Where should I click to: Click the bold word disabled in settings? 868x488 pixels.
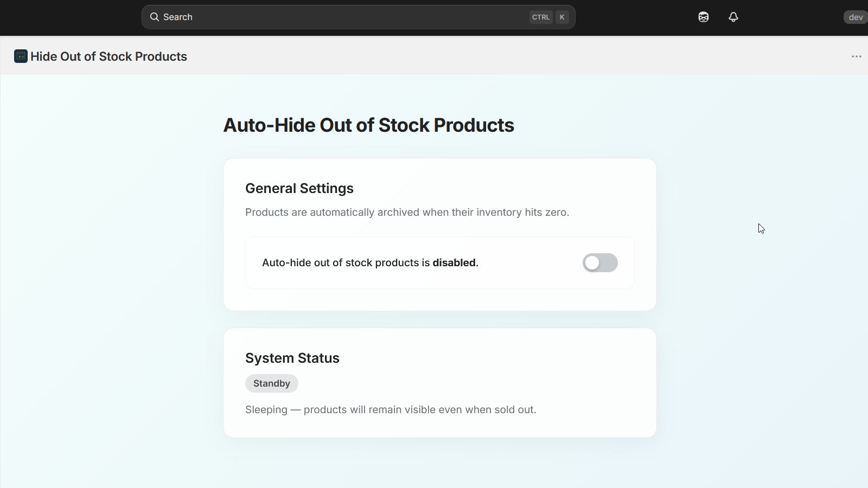[454, 262]
